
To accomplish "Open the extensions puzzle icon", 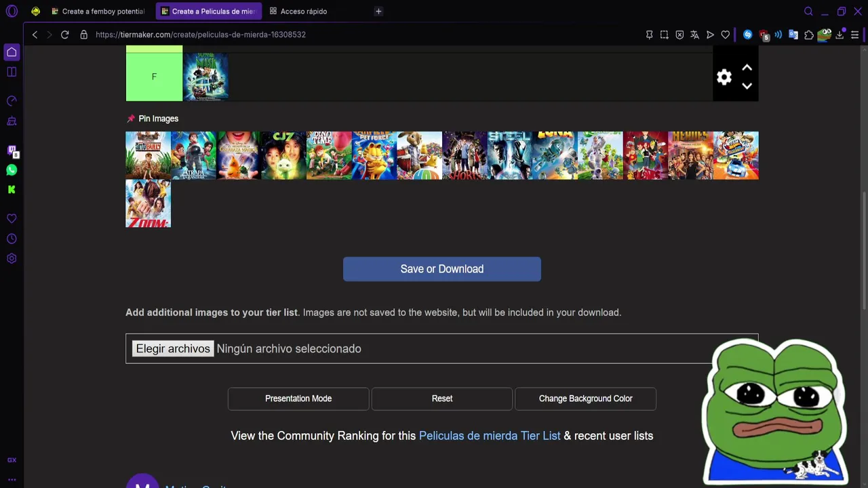I will coord(809,35).
